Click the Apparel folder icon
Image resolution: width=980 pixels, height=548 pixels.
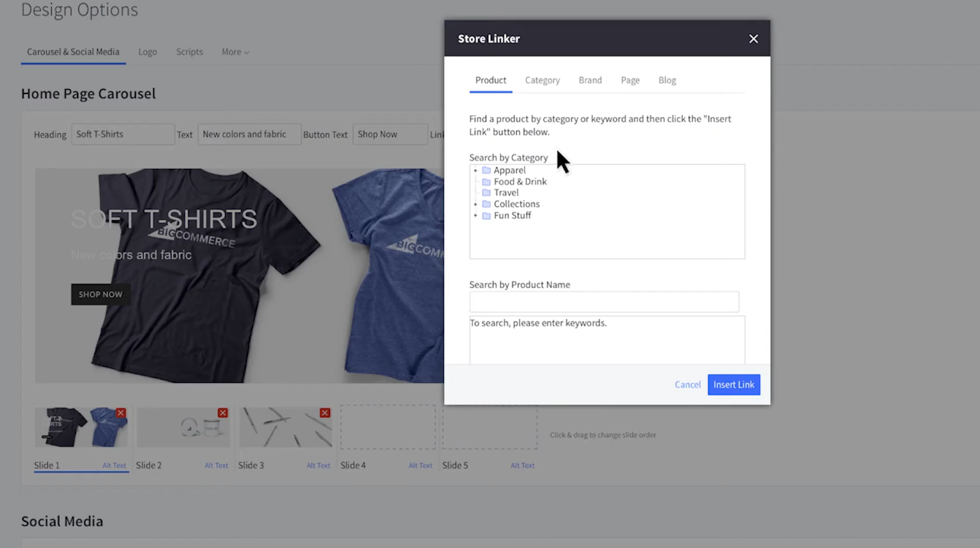[x=486, y=170]
